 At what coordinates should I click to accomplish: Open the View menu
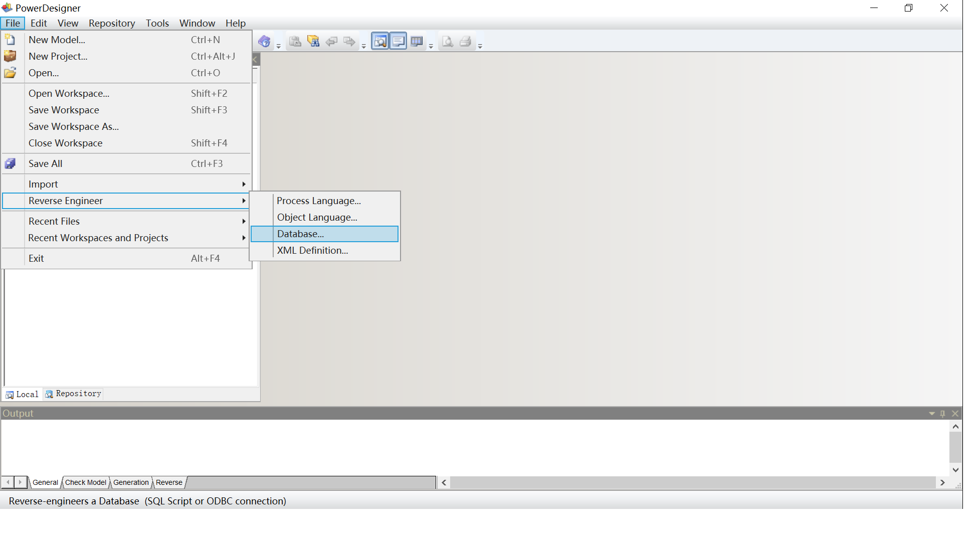[x=68, y=23]
